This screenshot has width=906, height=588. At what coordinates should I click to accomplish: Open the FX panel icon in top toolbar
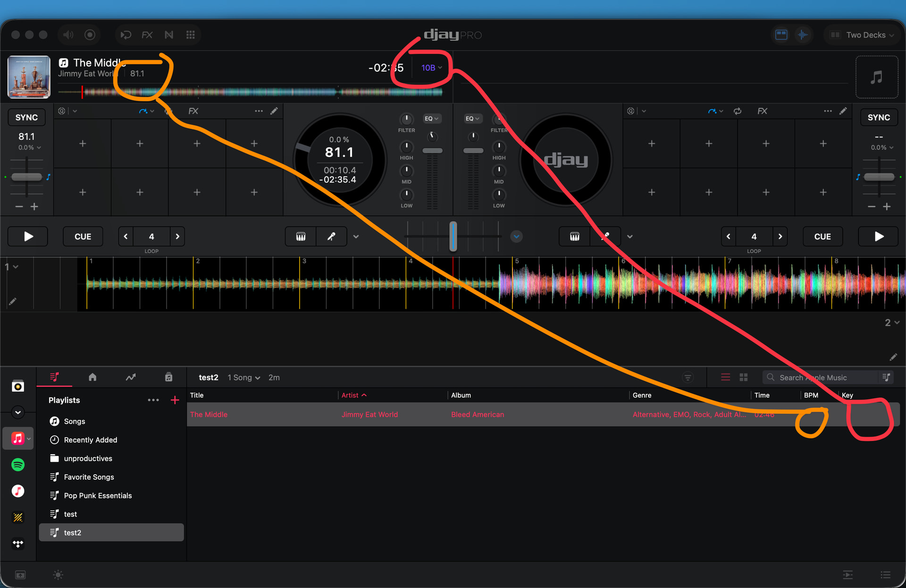(147, 35)
